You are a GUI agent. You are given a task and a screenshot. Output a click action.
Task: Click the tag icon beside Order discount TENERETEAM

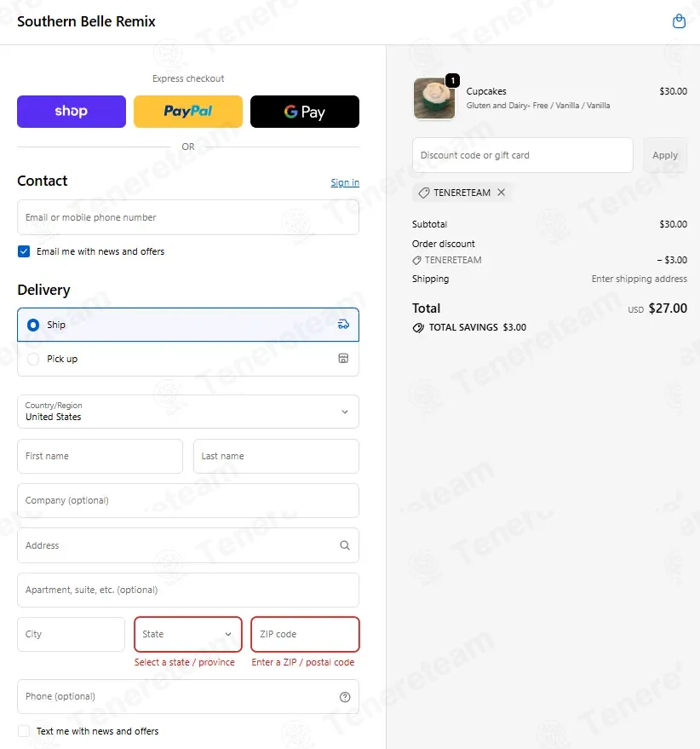point(416,261)
